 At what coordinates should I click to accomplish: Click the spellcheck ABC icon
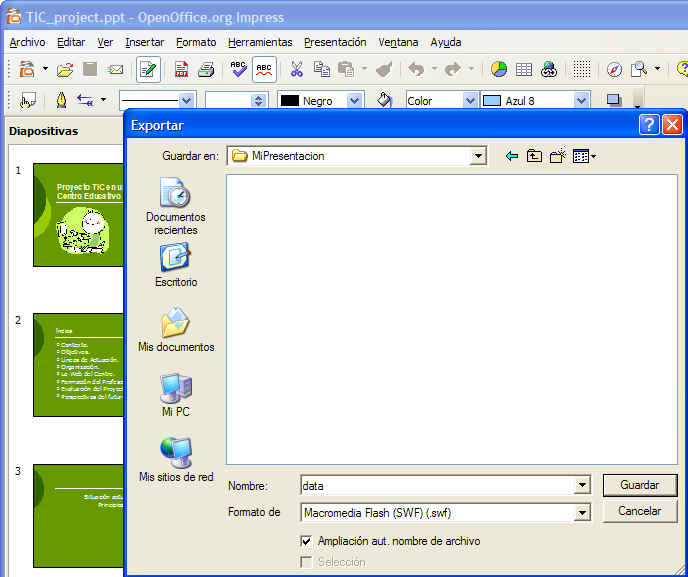[x=238, y=69]
